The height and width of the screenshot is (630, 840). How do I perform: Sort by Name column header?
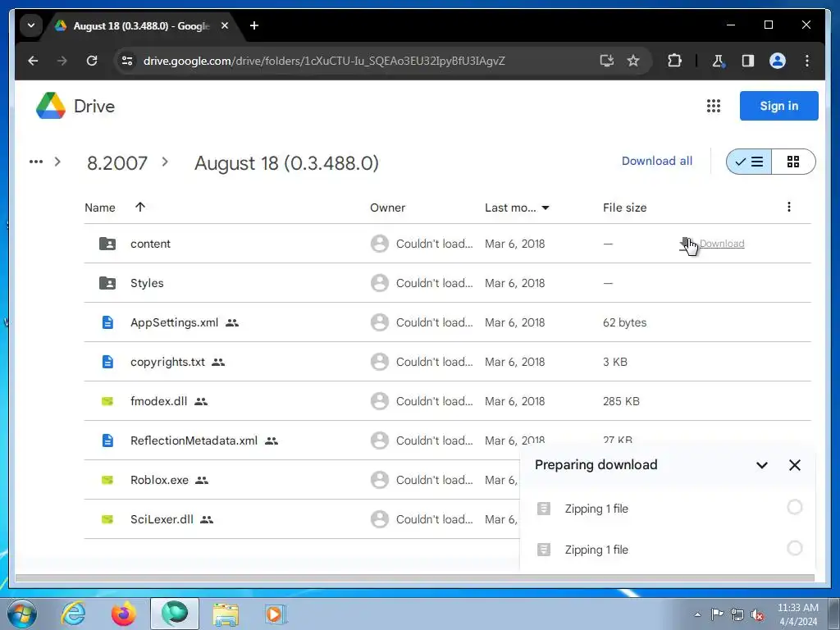point(99,208)
